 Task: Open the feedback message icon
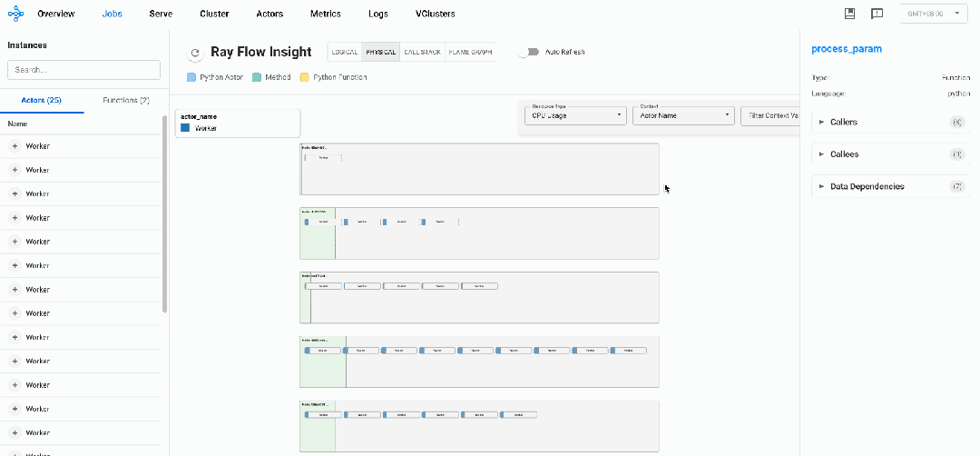(877, 14)
